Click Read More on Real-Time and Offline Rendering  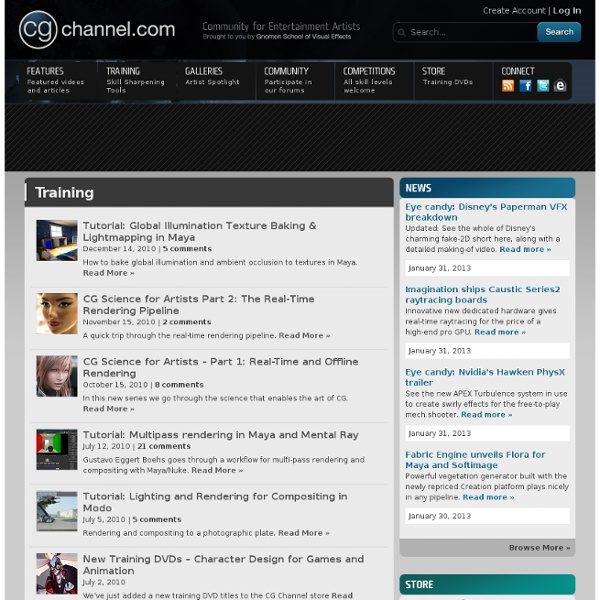pos(108,409)
